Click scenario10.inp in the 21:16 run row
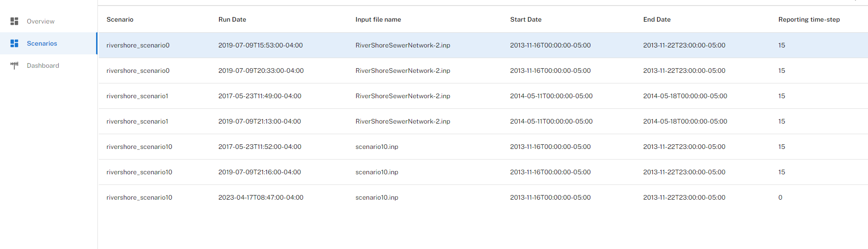Screen dimensions: 868x249 click(x=377, y=172)
